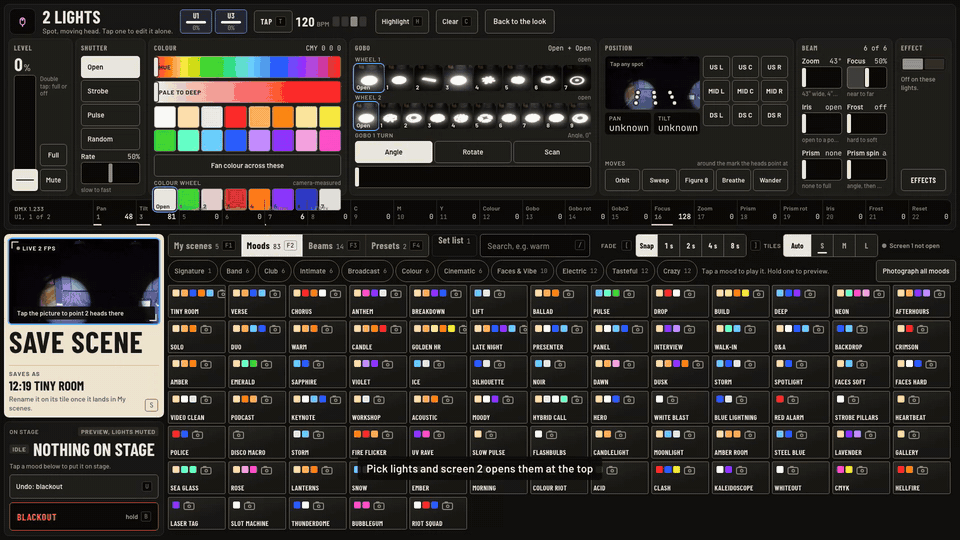Click the Clear button

coord(456,21)
